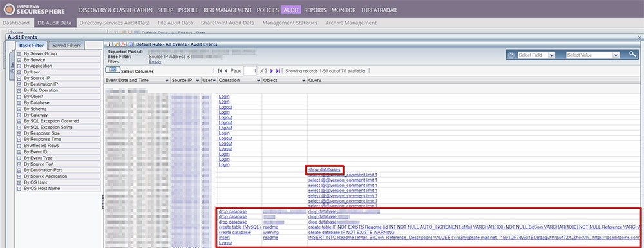Go to the next page arrow
Screen dimensions: 644x248
[272, 71]
